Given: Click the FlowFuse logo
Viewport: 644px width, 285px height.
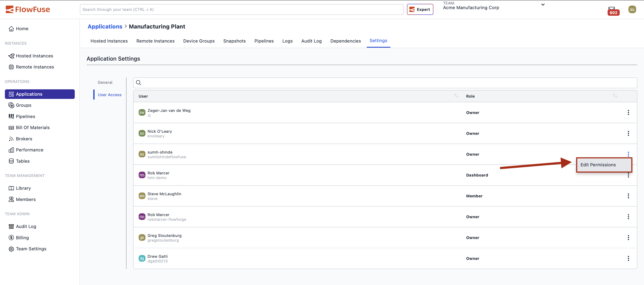Looking at the screenshot, I should (x=28, y=10).
